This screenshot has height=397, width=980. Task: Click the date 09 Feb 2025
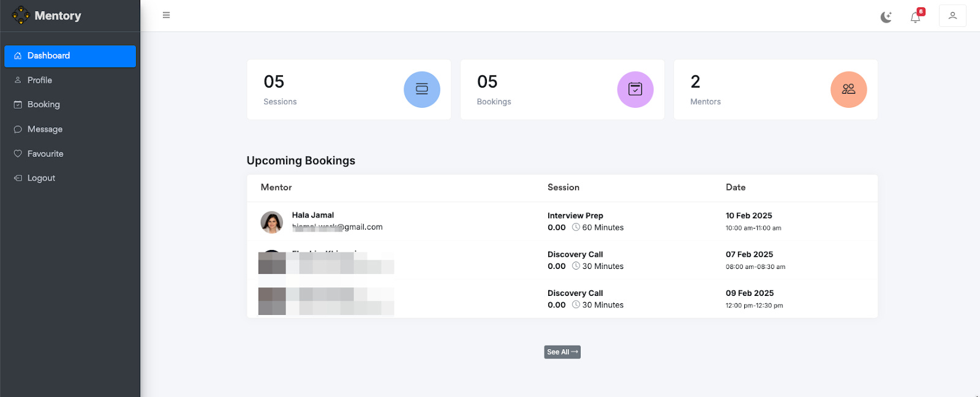(x=750, y=293)
